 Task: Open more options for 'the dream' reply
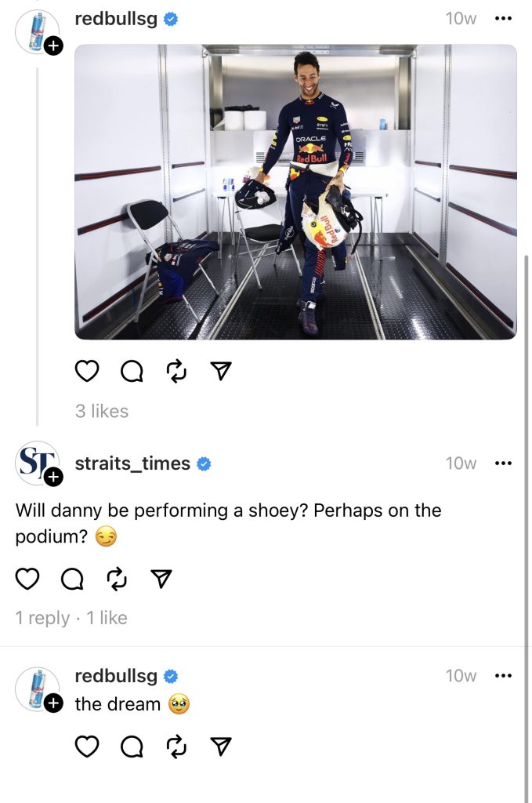[503, 675]
